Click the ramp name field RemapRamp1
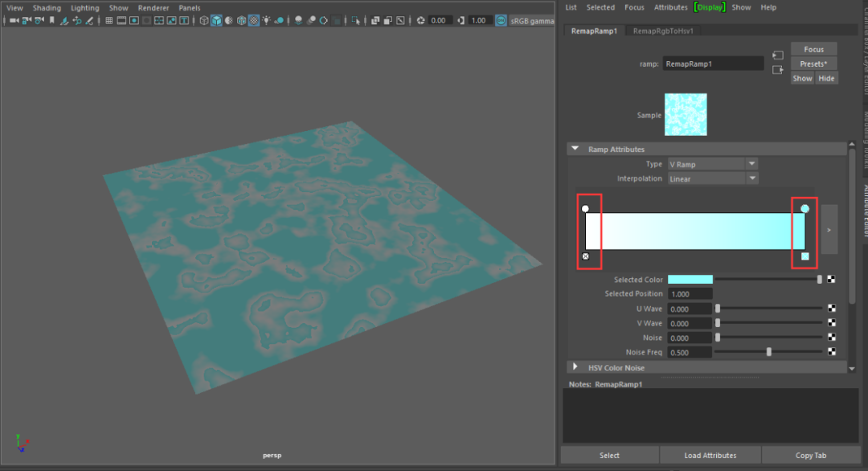The height and width of the screenshot is (471, 868). click(713, 63)
